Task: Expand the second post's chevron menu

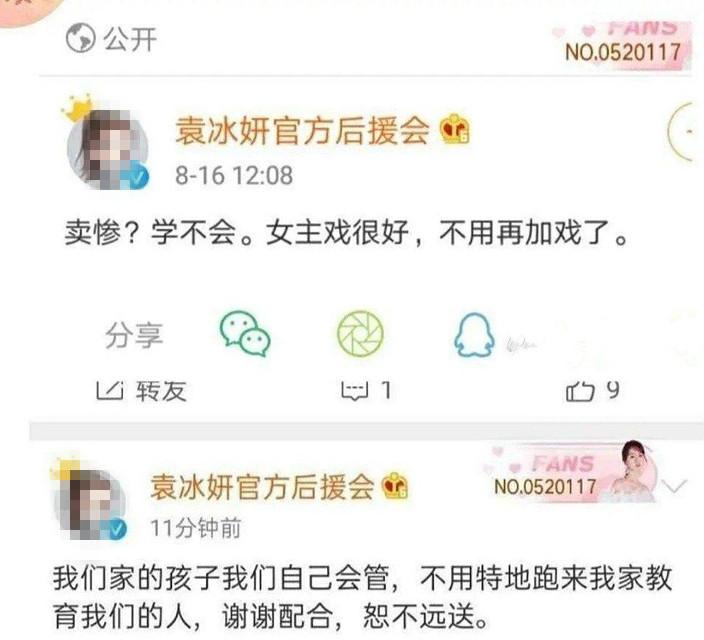Action: (675, 486)
